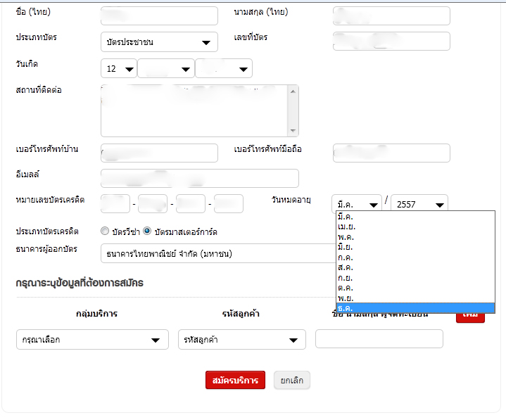The height and width of the screenshot is (420, 506).
Task: Click the นามสกุล (ไทย) input field
Action: tap(391, 15)
